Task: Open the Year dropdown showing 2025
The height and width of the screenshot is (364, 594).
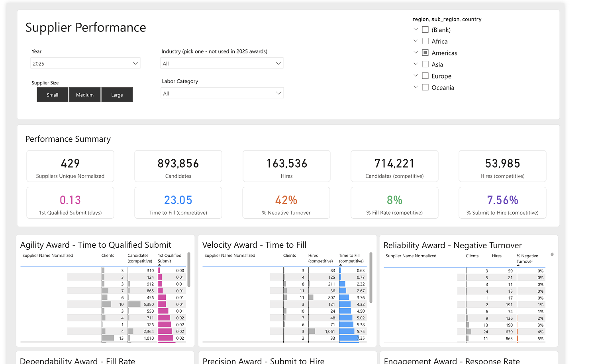Action: pyautogui.click(x=85, y=63)
